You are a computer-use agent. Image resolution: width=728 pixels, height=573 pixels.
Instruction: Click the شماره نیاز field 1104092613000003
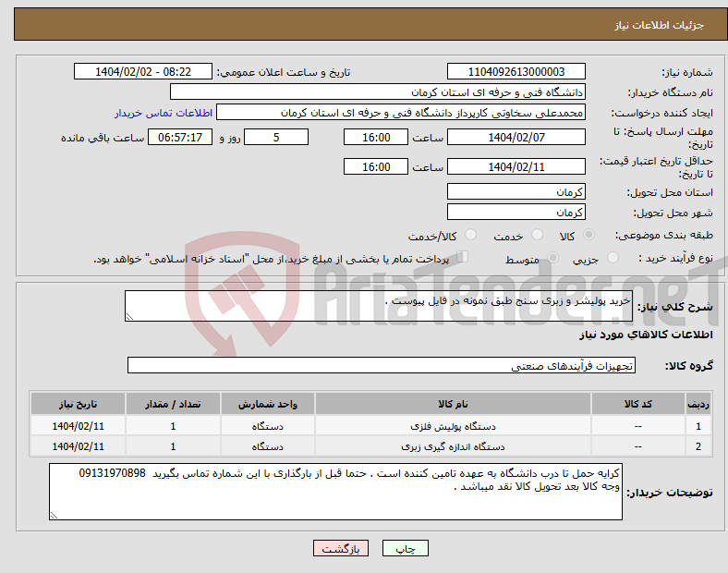(516, 71)
